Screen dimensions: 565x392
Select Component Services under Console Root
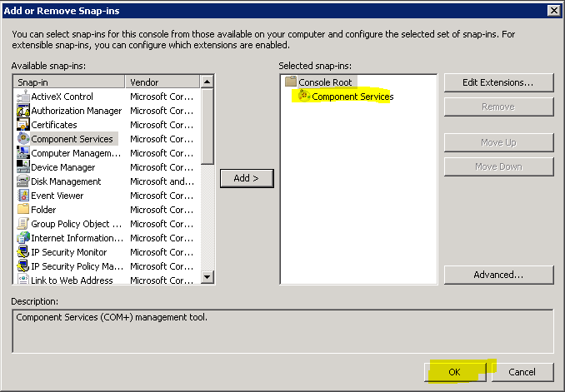pos(352,97)
